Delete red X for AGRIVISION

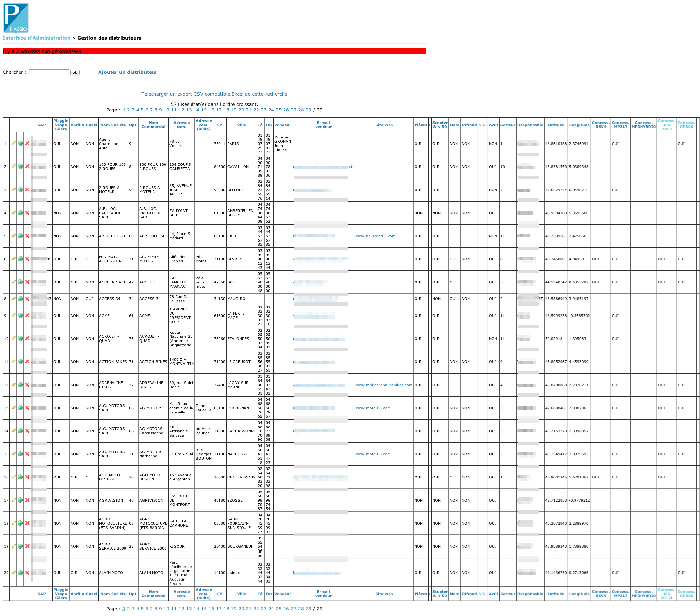point(27,500)
